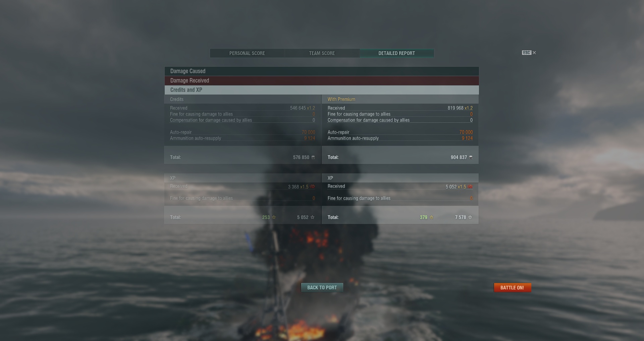Click the Back to Port button
The height and width of the screenshot is (341, 644).
click(x=322, y=288)
